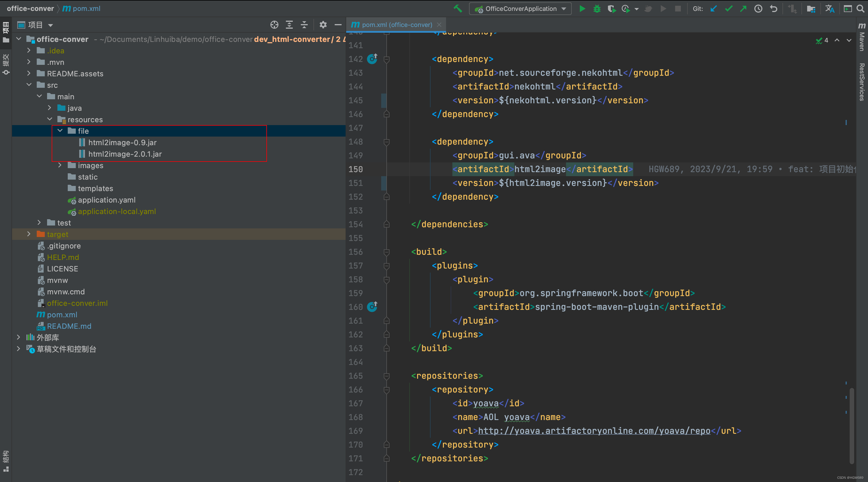Click inspection widget showing 4 problems

tap(822, 40)
